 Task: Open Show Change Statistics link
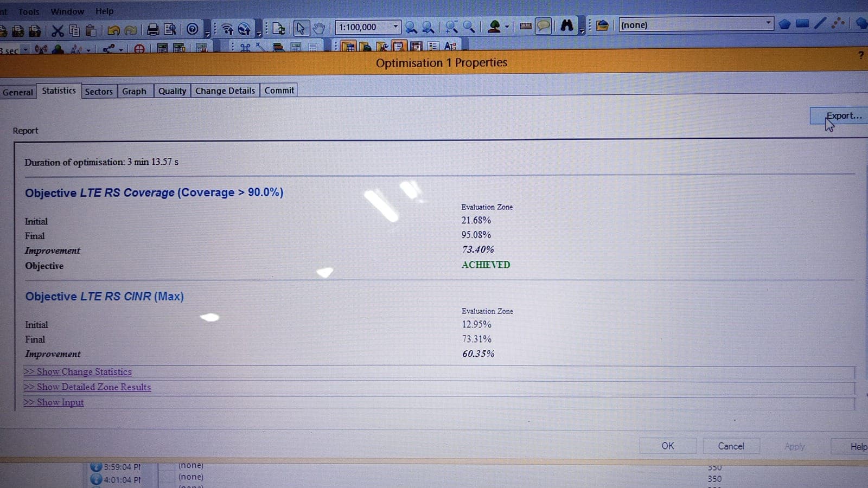click(78, 372)
